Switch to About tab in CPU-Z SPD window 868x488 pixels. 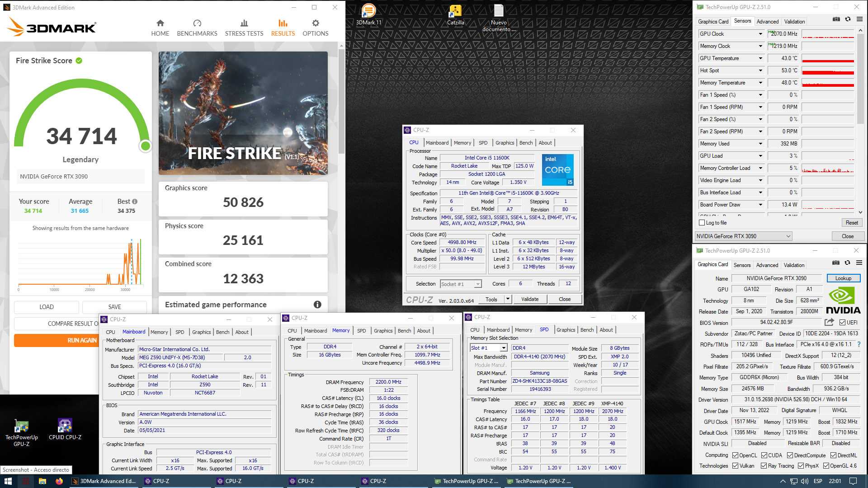606,330
